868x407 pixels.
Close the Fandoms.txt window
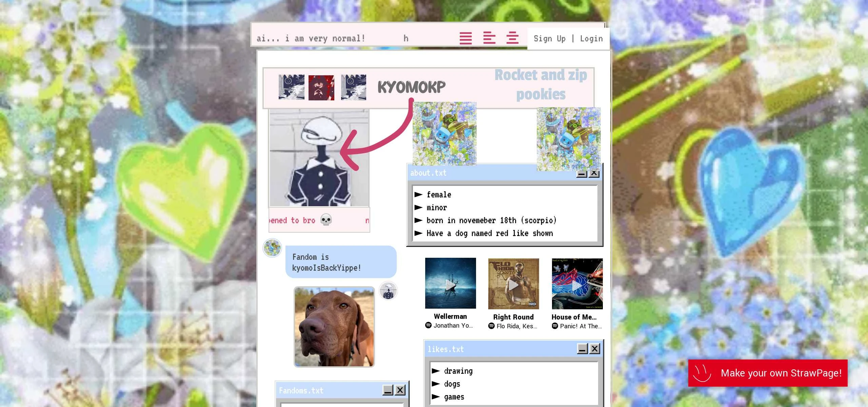click(400, 390)
